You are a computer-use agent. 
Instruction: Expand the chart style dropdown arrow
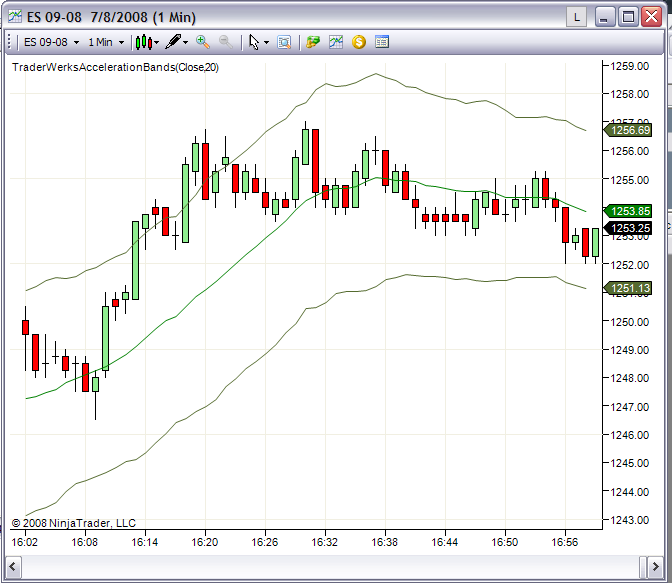(156, 42)
